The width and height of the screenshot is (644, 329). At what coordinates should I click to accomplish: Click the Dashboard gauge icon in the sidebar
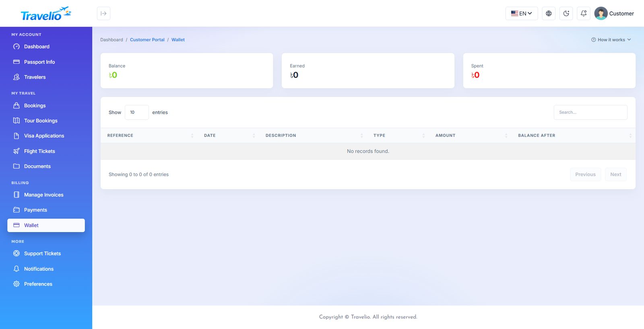pyautogui.click(x=17, y=47)
